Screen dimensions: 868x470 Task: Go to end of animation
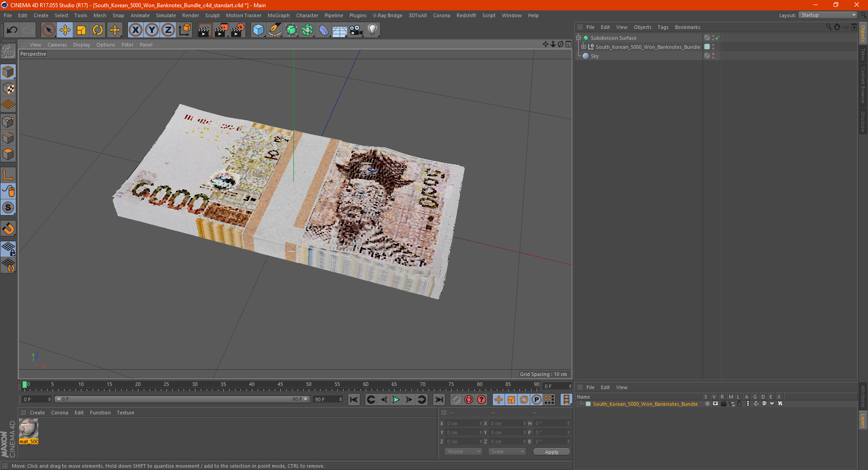439,399
